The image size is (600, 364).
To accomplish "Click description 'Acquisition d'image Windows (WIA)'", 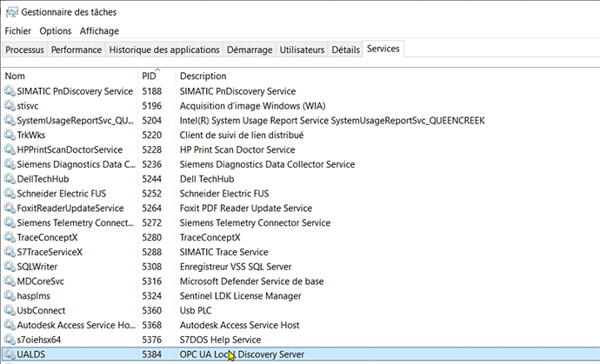I will pyautogui.click(x=252, y=106).
